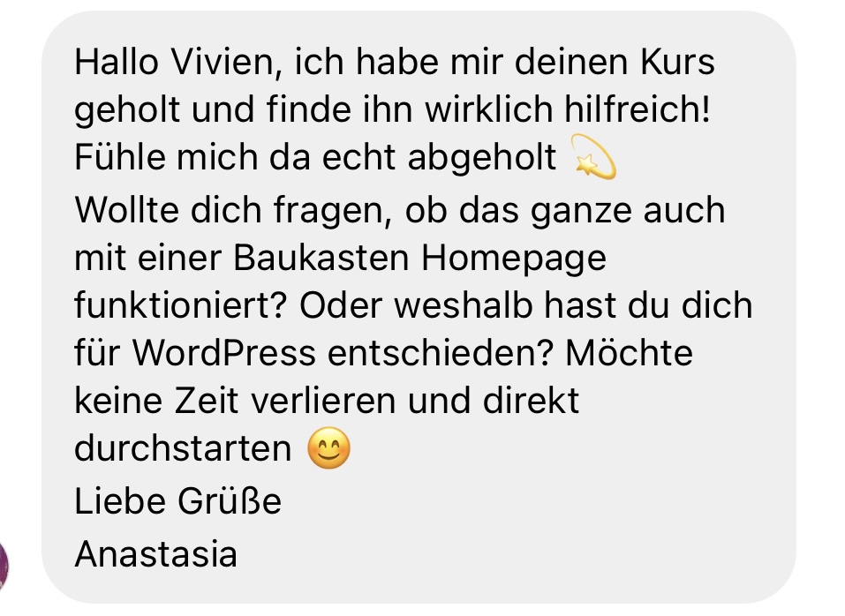The width and height of the screenshot is (845, 616).
Task: Select the word hilfreich in the second line
Action: point(637,109)
